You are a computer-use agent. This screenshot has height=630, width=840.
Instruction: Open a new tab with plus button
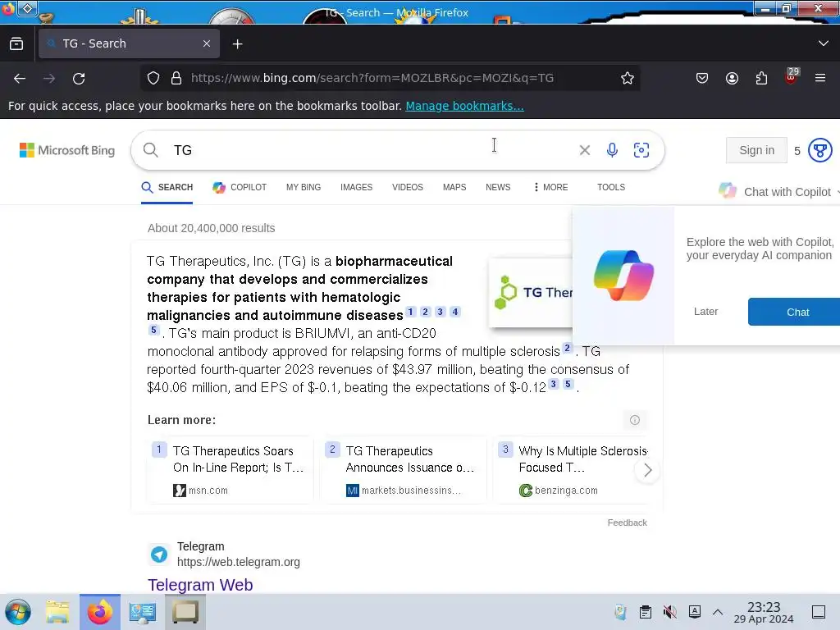[x=237, y=44]
